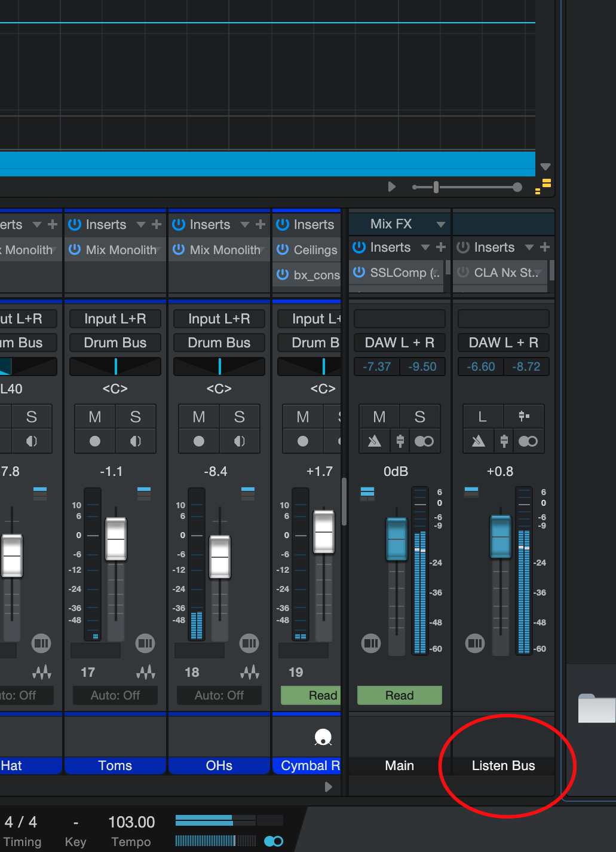Solo the OHs channel
The height and width of the screenshot is (852, 616).
(x=240, y=416)
